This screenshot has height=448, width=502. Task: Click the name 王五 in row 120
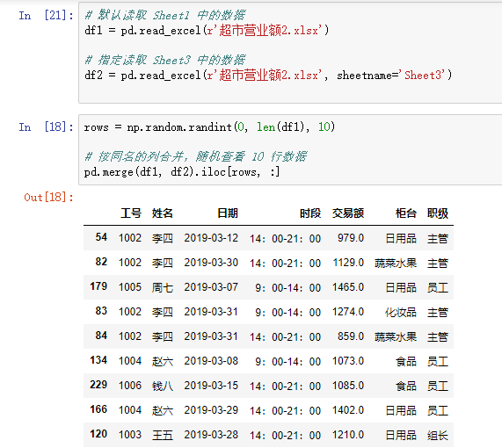click(163, 435)
